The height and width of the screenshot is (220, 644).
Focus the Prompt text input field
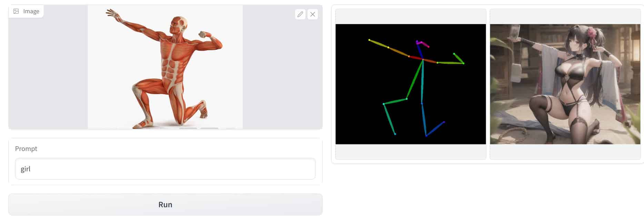(x=165, y=169)
